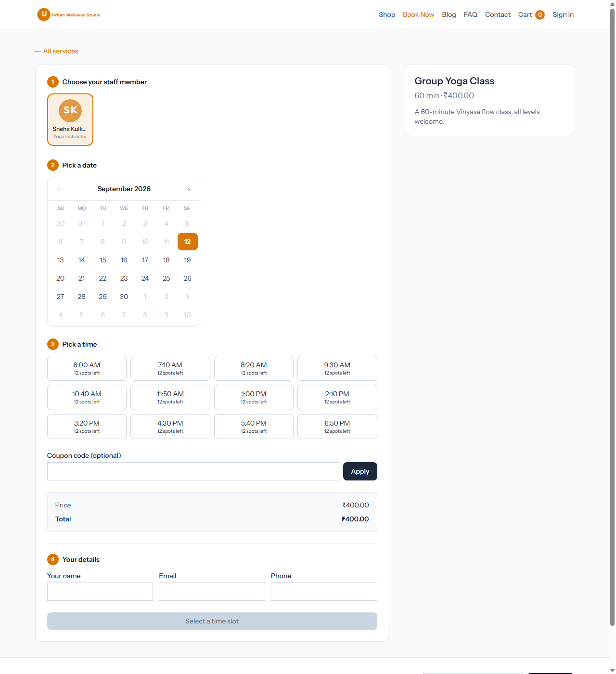
Task: Pick September 17 date
Action: click(145, 260)
